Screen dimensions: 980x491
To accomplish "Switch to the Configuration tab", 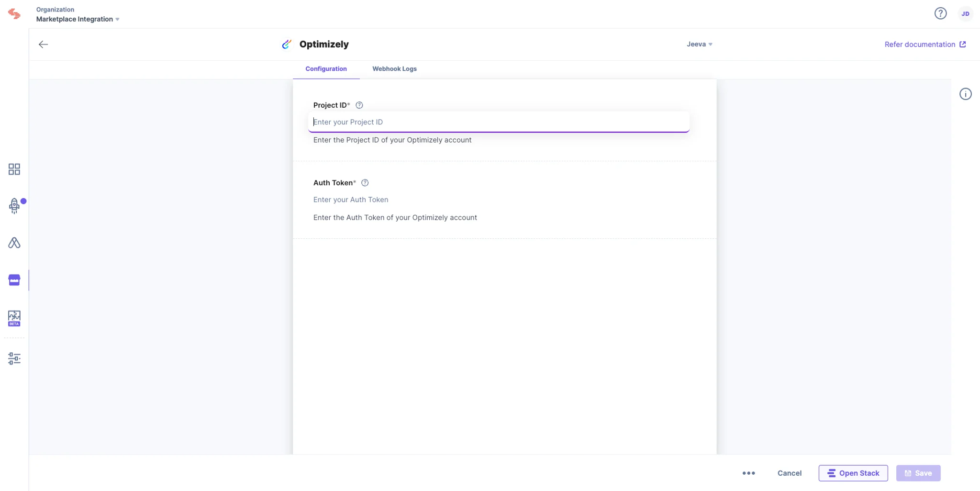I will (x=326, y=69).
